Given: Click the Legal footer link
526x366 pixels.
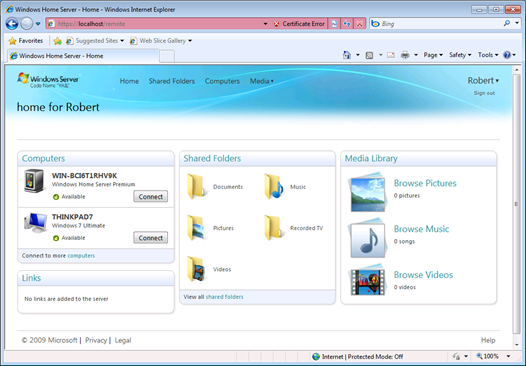Looking at the screenshot, I should click(x=123, y=341).
